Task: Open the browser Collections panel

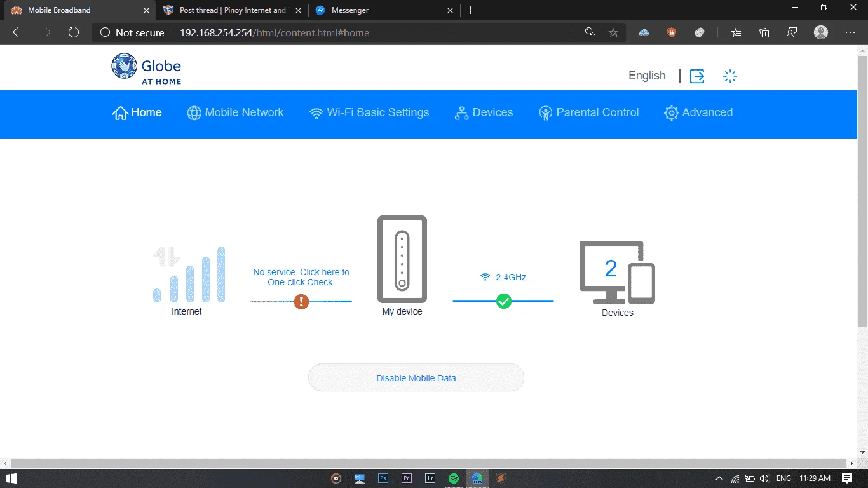Action: (x=764, y=32)
